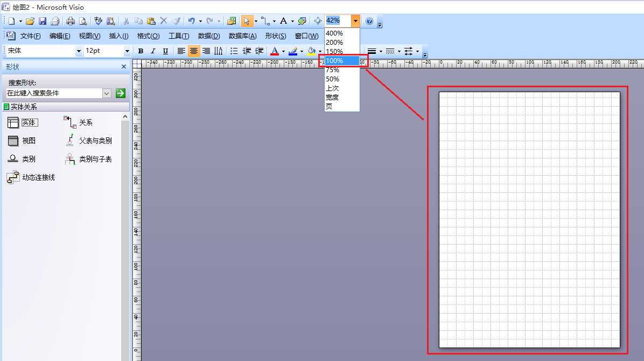Screen dimensions: 644x361
Task: Redo the last undone action
Action: coord(210,20)
